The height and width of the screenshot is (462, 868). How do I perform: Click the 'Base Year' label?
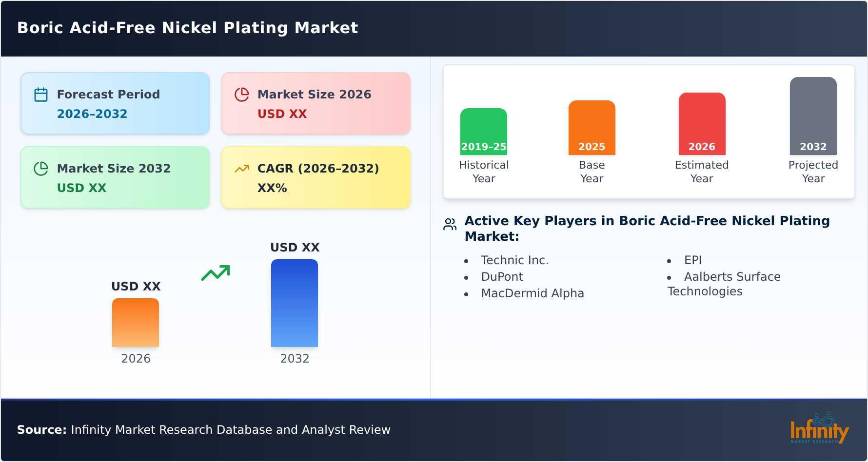(592, 172)
